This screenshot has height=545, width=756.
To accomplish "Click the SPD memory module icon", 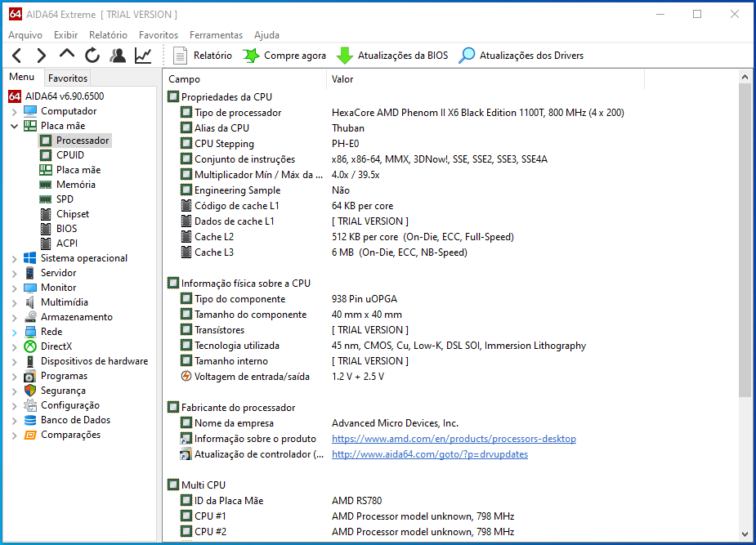I will pos(46,199).
